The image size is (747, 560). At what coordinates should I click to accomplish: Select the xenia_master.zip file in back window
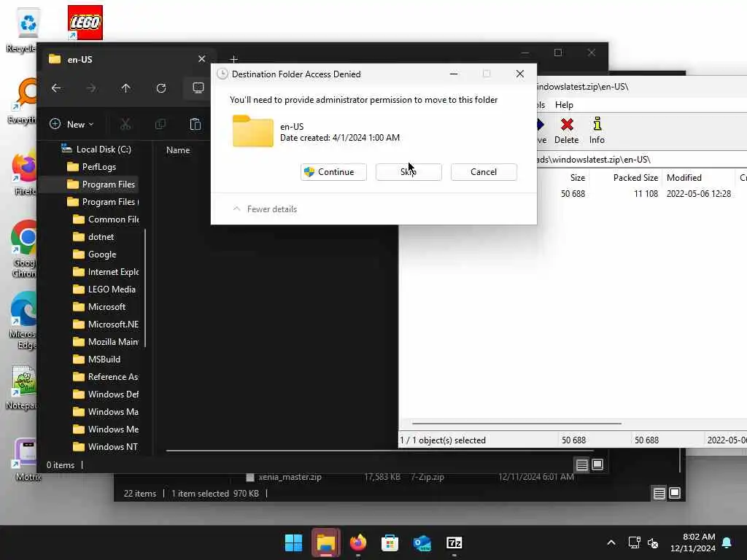click(x=290, y=477)
